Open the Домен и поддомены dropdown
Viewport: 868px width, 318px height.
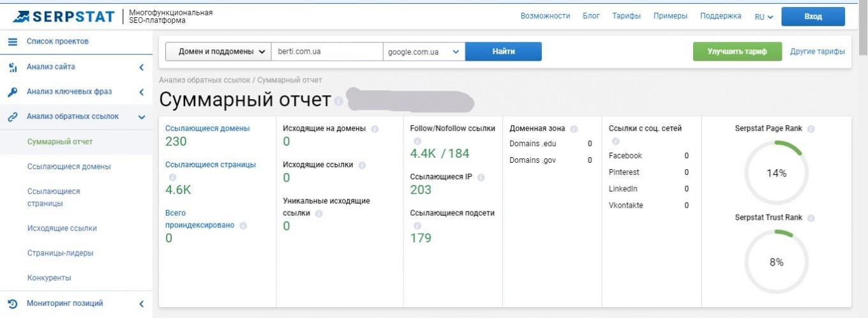[x=218, y=52]
